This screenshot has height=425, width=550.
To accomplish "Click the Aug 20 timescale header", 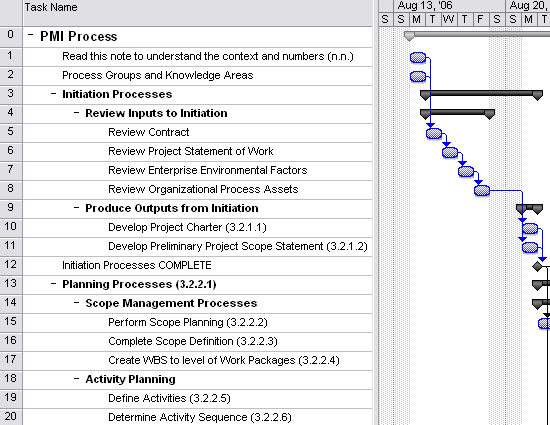I will pyautogui.click(x=528, y=6).
